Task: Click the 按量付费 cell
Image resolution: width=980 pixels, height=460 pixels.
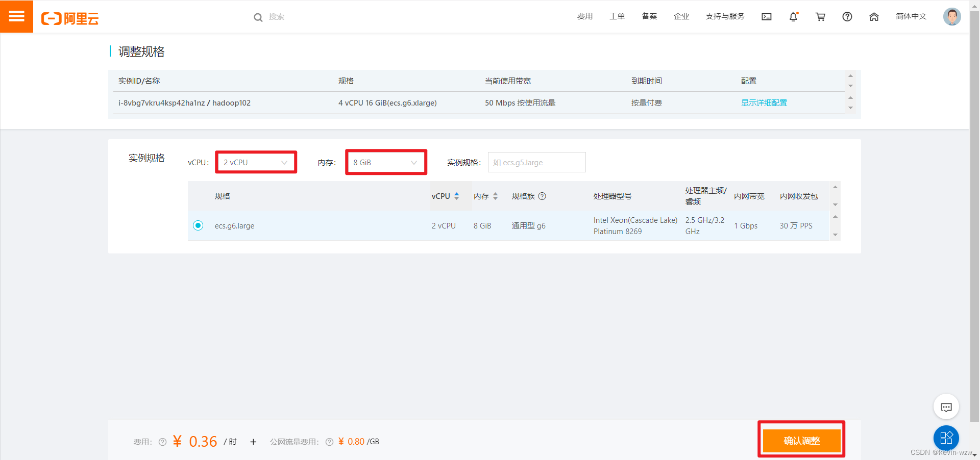Action: (x=647, y=103)
